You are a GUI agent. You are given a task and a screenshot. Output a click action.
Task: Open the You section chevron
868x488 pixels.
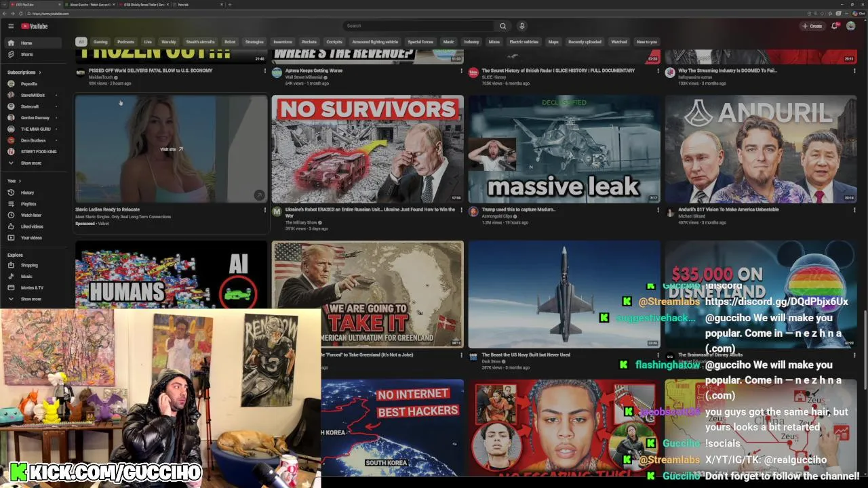click(x=20, y=181)
